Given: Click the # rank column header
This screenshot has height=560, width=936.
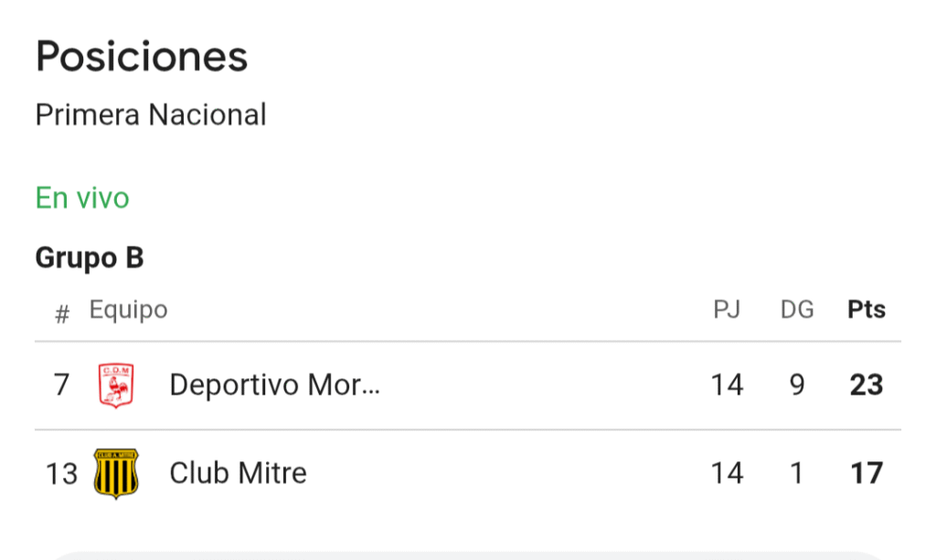Looking at the screenshot, I should pos(62,313).
